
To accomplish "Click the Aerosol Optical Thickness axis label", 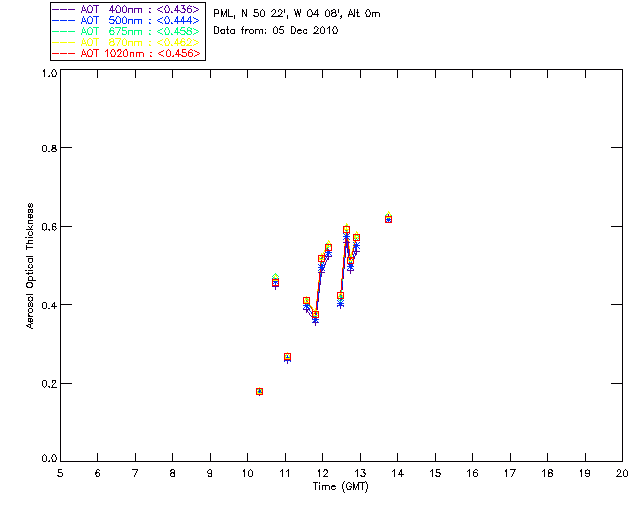I will point(30,266).
